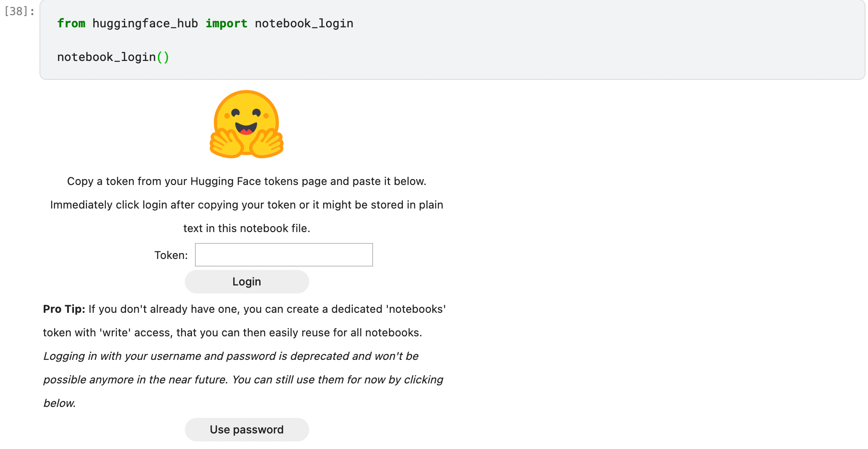Viewport: 868px width, 449px height.
Task: Click the 'Immediately click login' warning line
Action: pos(247,205)
